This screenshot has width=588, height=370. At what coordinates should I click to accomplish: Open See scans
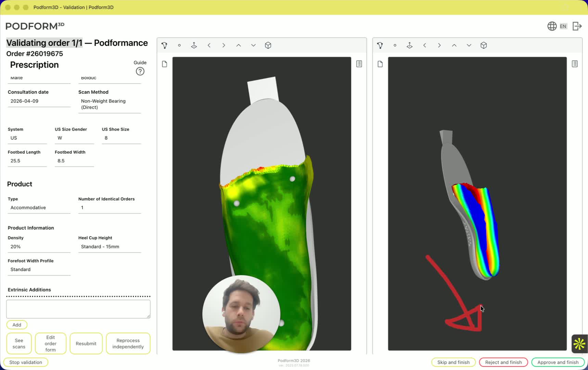(19, 343)
